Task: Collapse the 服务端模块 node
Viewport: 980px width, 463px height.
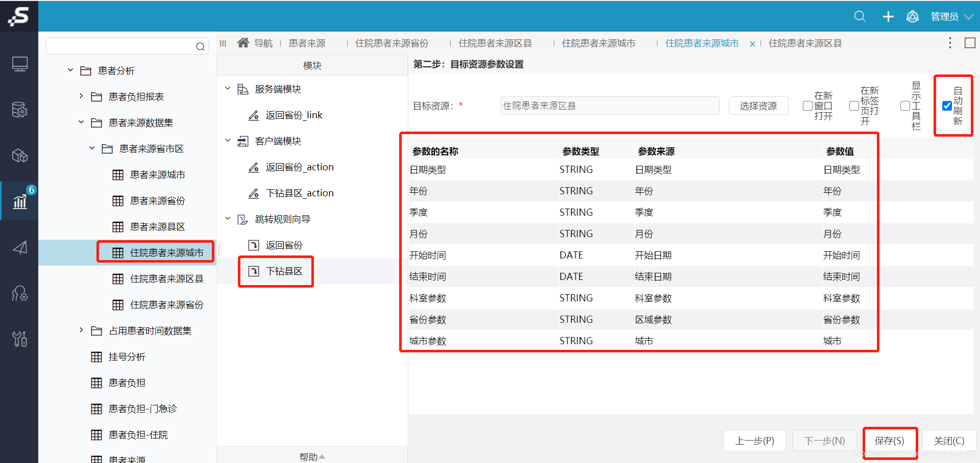Action: (x=228, y=89)
